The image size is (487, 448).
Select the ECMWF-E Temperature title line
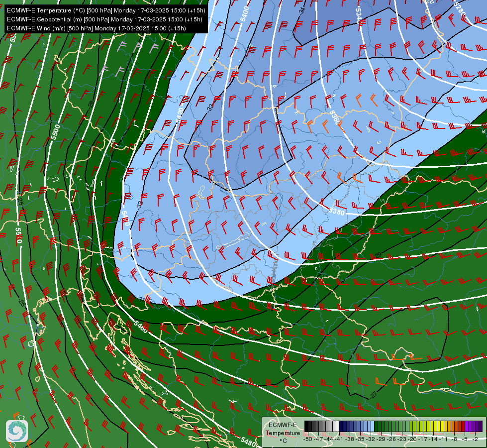106,10
